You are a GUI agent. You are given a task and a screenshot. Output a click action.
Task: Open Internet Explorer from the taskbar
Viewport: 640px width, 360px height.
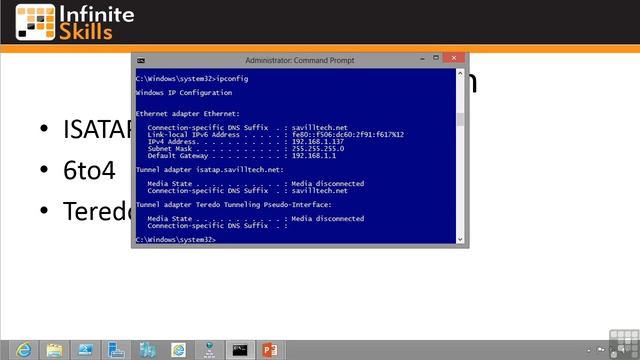24,350
